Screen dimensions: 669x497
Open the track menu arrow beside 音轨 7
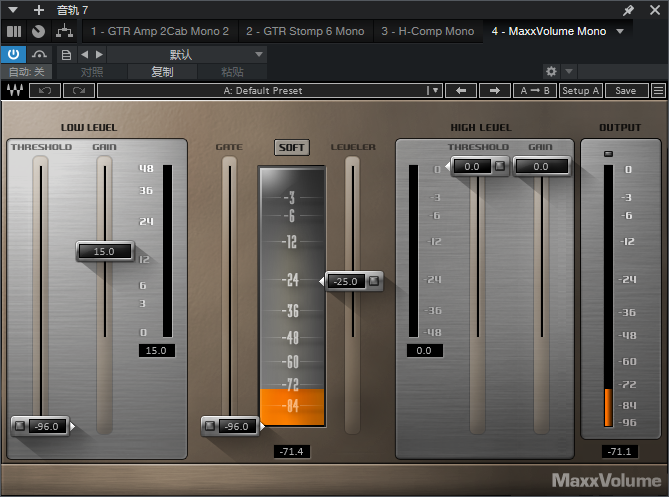13,9
